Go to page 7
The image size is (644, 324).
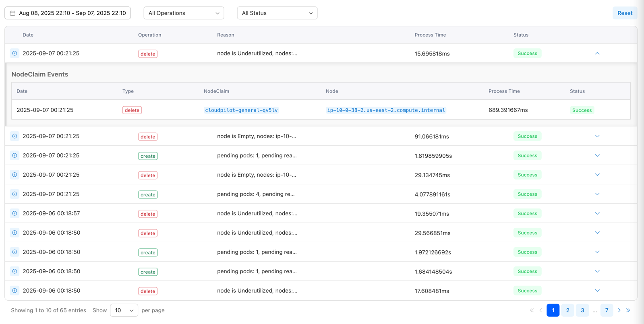coord(607,310)
